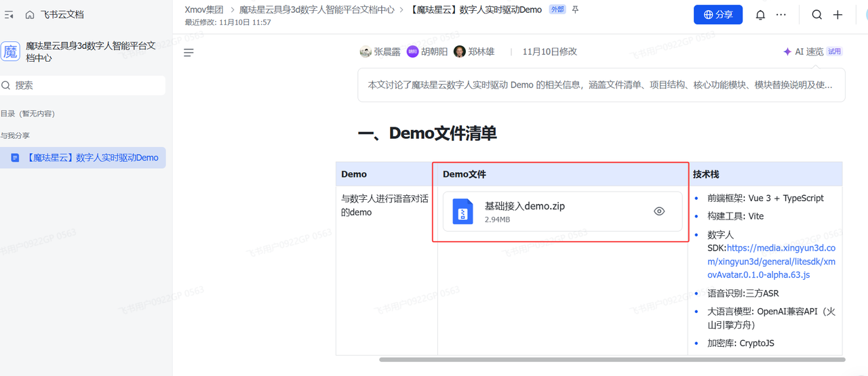Image resolution: width=868 pixels, height=376 pixels.
Task: Pin the document with the pin icon
Action: point(576,10)
